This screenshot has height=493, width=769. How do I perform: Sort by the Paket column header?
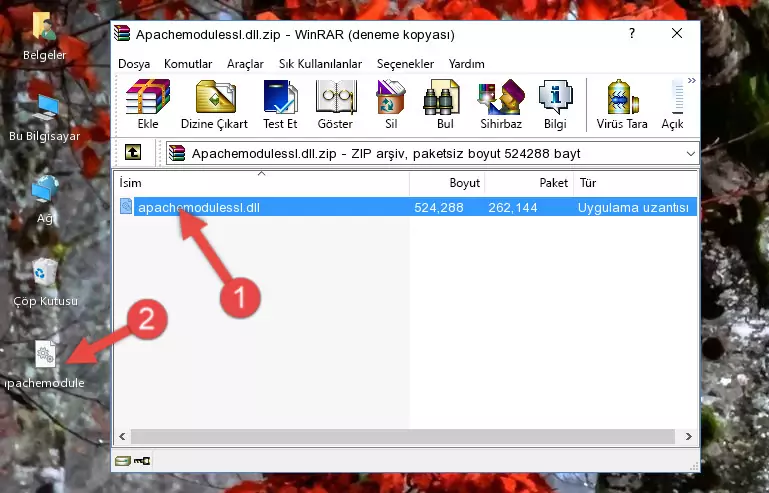point(529,182)
